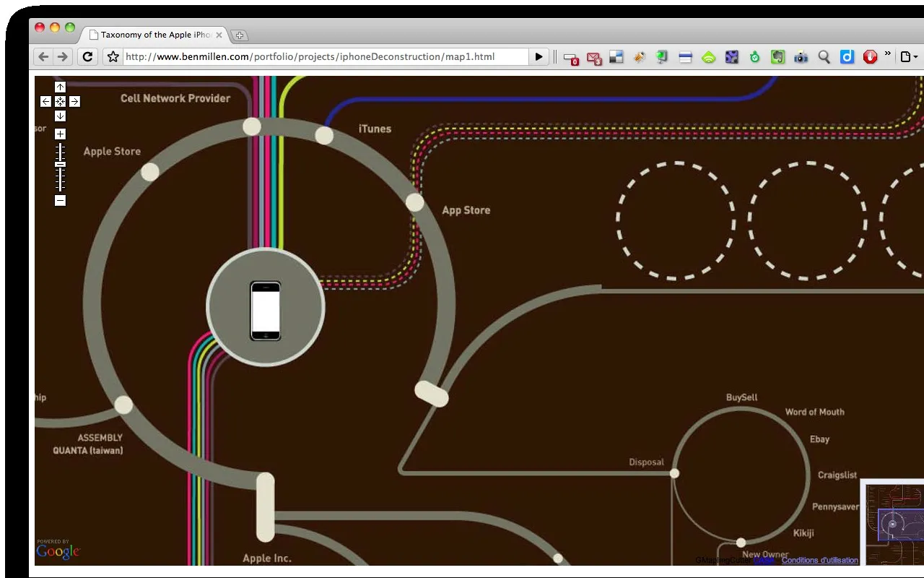Open a new tab with the plus
The height and width of the screenshot is (578, 924).
[240, 35]
